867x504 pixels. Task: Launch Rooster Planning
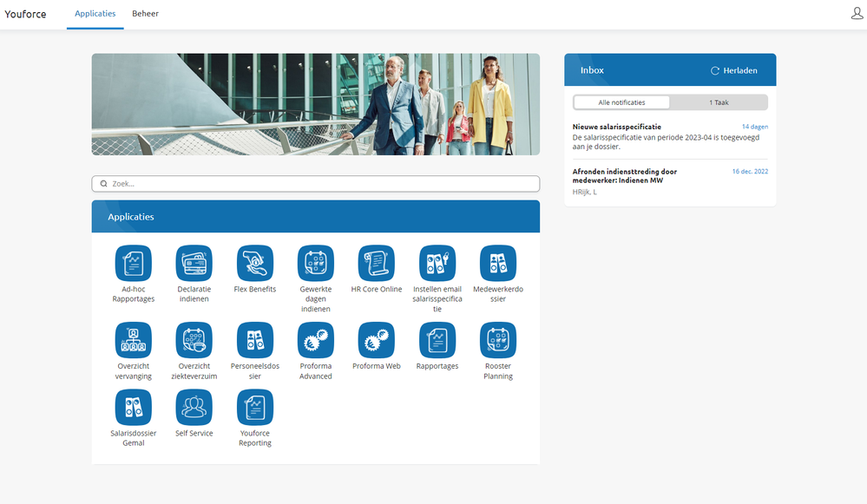tap(498, 340)
